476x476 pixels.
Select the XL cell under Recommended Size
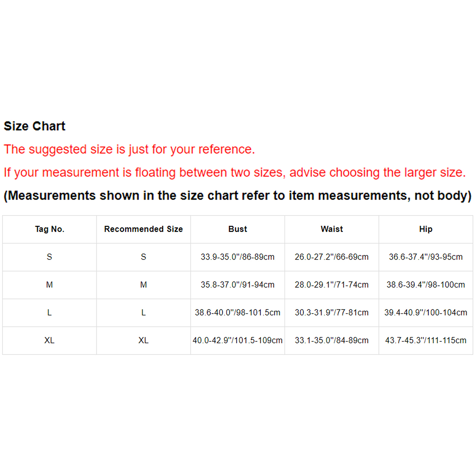[x=143, y=340]
